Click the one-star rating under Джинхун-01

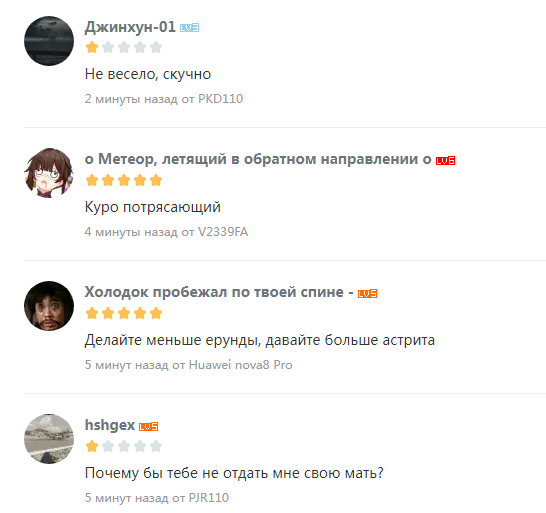click(124, 47)
